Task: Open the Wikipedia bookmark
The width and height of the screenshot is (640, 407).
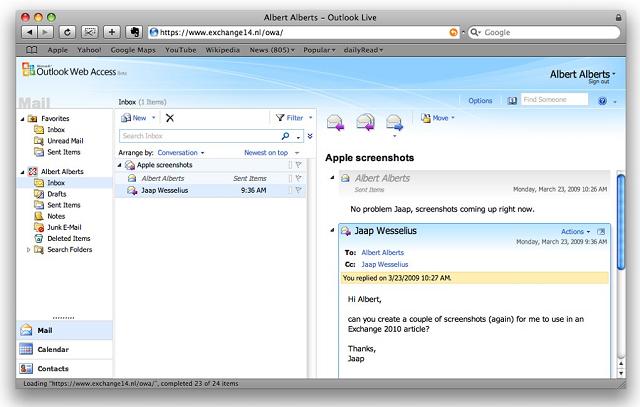Action: click(222, 50)
